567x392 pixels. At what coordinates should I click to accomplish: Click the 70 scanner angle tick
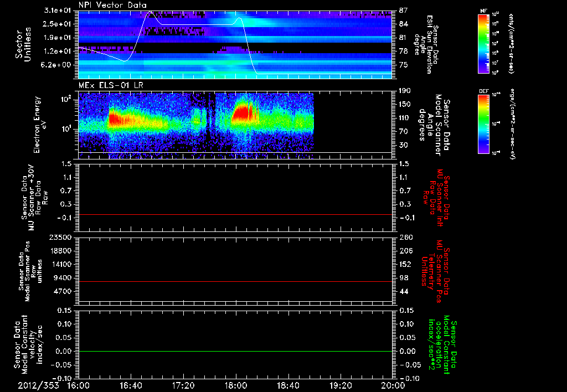pyautogui.click(x=404, y=132)
